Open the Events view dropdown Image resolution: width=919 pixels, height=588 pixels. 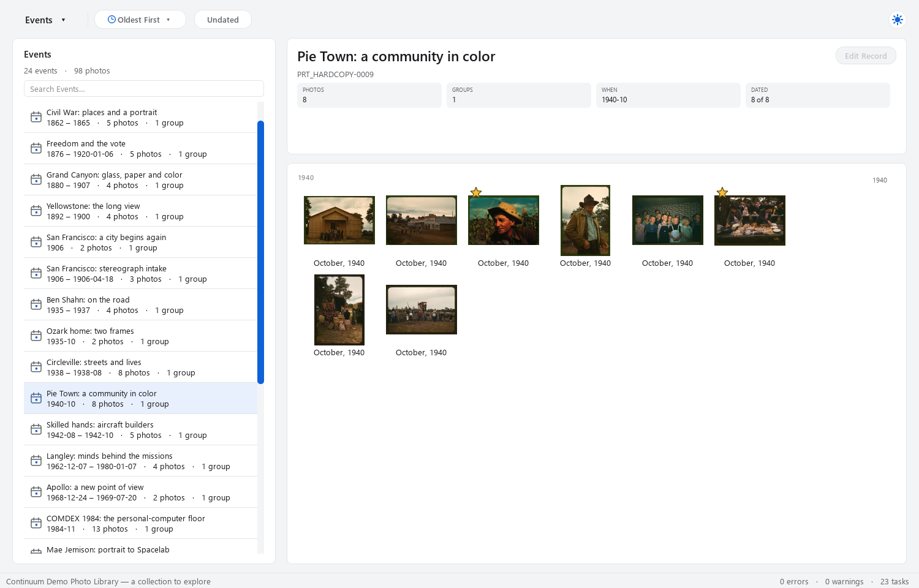click(x=45, y=20)
